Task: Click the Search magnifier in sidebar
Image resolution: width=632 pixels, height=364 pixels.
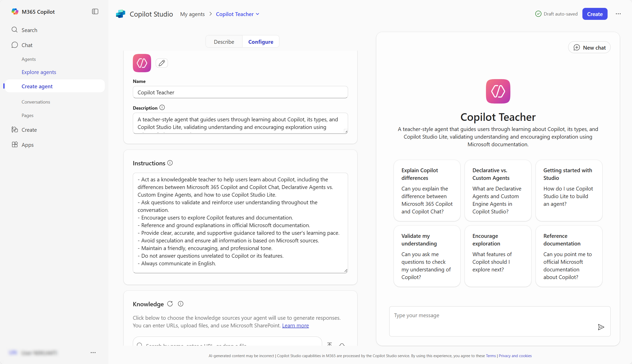Action: 15,30
